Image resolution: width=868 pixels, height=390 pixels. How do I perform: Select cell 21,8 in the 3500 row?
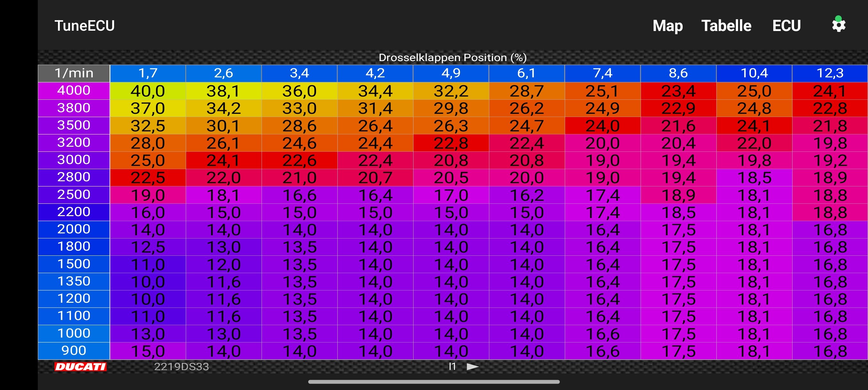(x=830, y=126)
